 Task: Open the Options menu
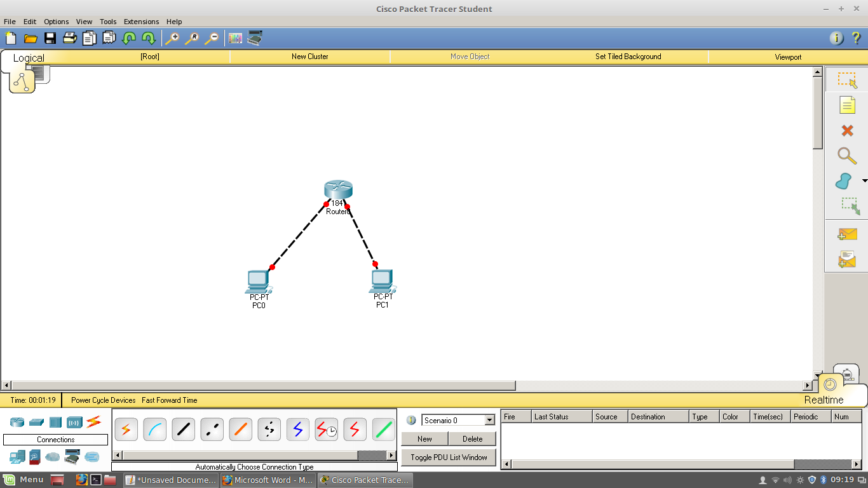pos(56,21)
